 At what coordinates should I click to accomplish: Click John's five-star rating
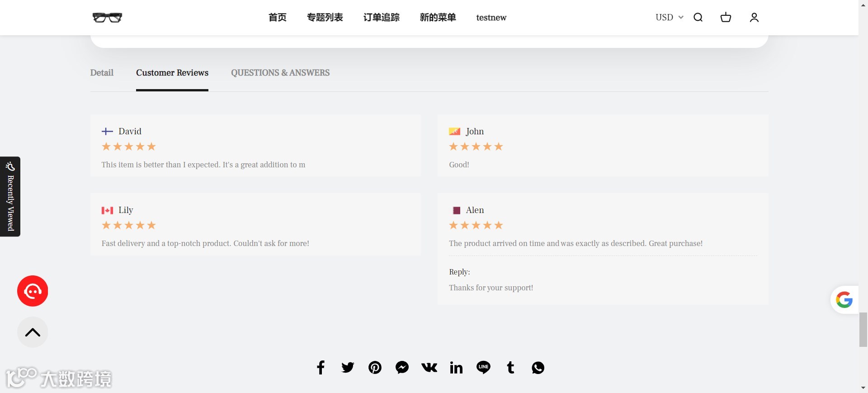pyautogui.click(x=476, y=147)
